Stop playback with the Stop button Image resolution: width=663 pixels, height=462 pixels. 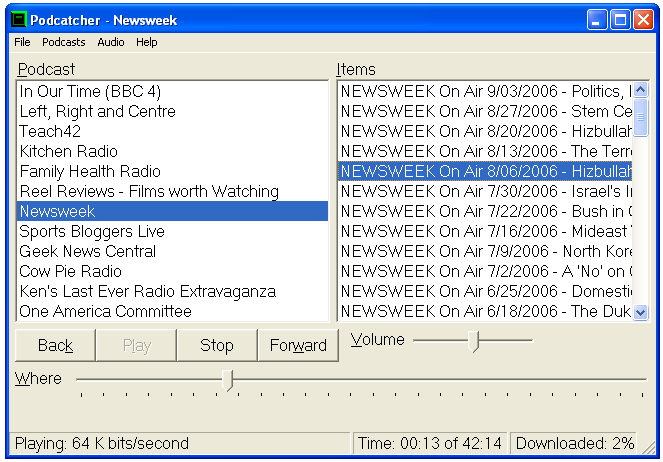tap(217, 345)
